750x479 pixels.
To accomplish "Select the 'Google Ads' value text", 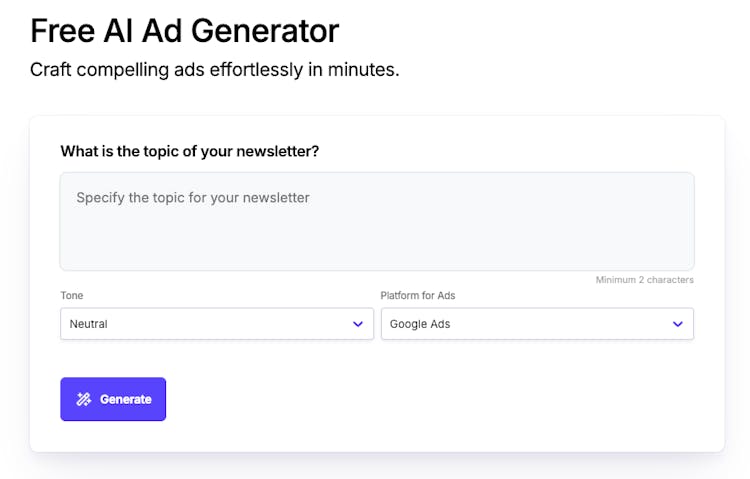I will click(420, 324).
